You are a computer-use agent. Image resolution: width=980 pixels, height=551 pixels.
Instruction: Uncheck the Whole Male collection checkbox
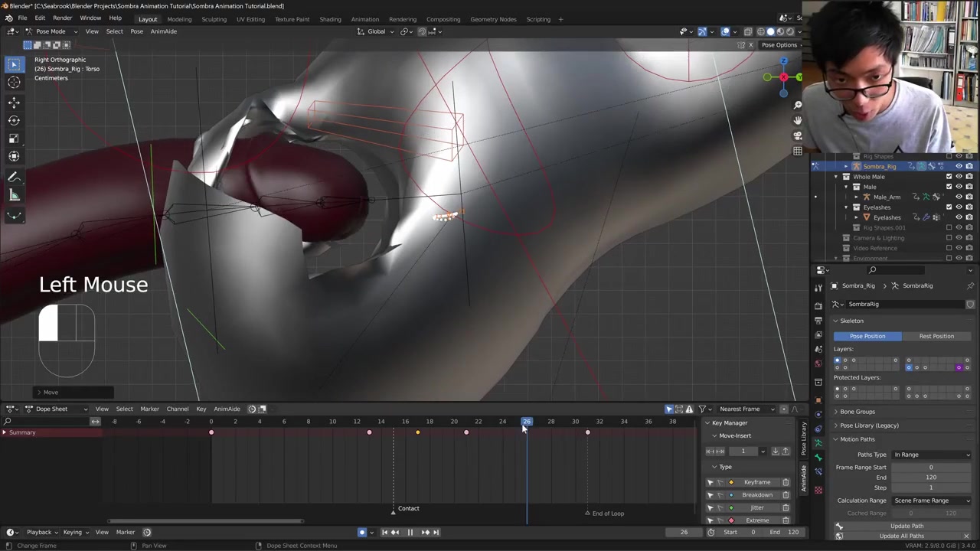949,177
